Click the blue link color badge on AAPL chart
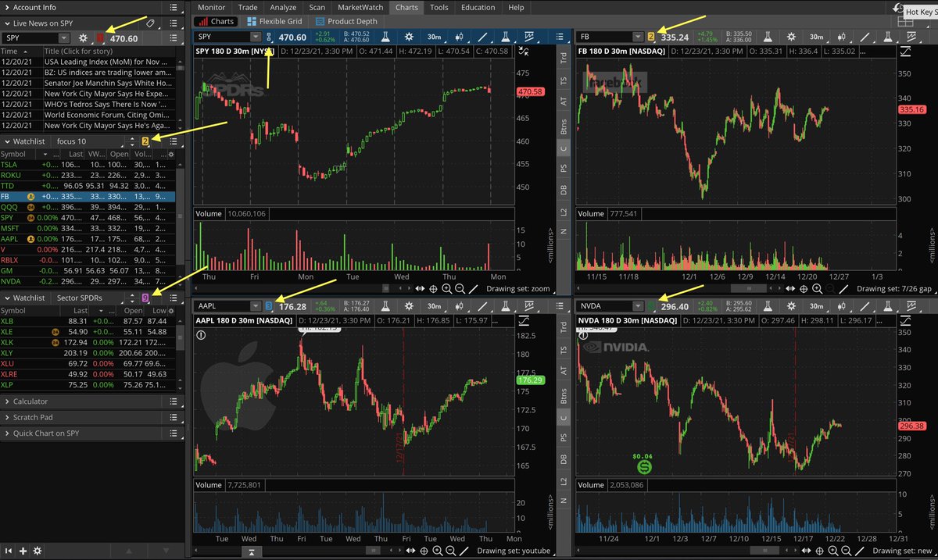This screenshot has height=560, width=938. [x=269, y=306]
